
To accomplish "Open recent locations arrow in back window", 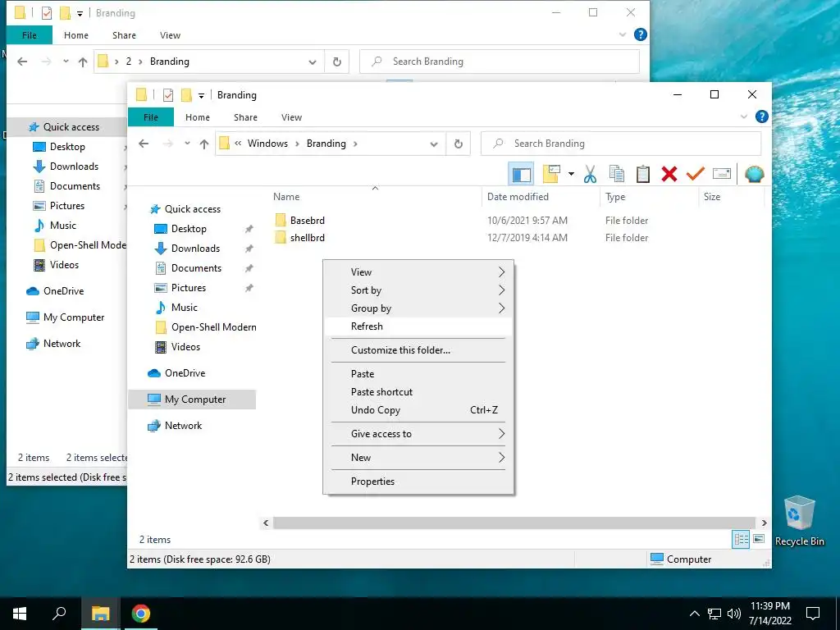I will (66, 62).
